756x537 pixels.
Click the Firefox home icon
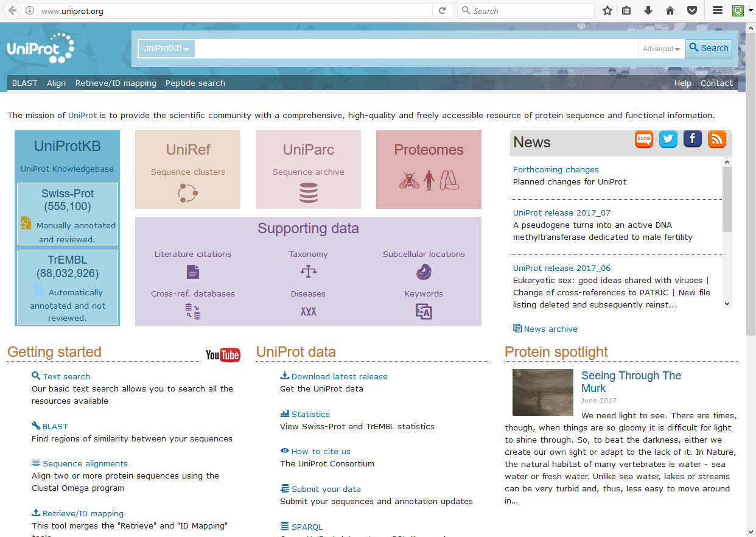point(670,10)
